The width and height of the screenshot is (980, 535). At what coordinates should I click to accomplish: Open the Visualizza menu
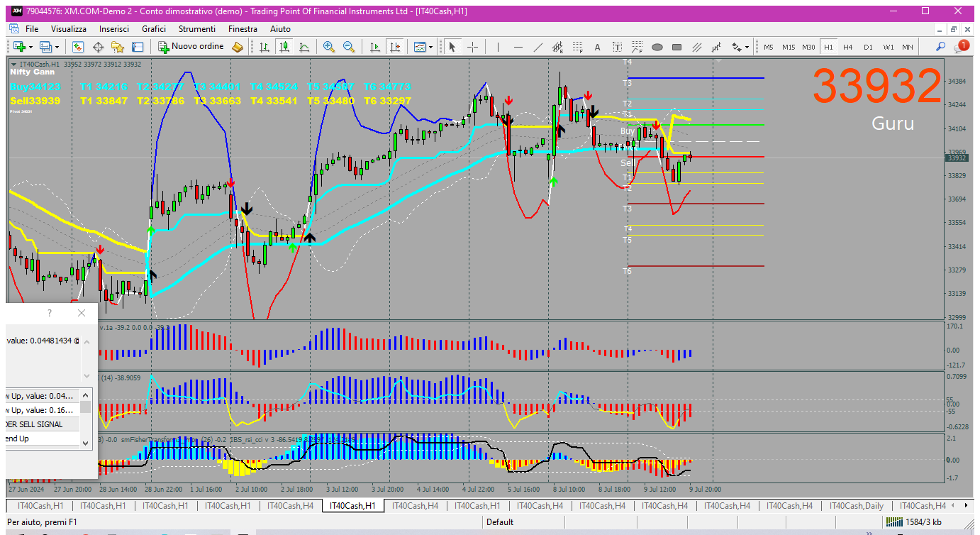click(x=69, y=29)
